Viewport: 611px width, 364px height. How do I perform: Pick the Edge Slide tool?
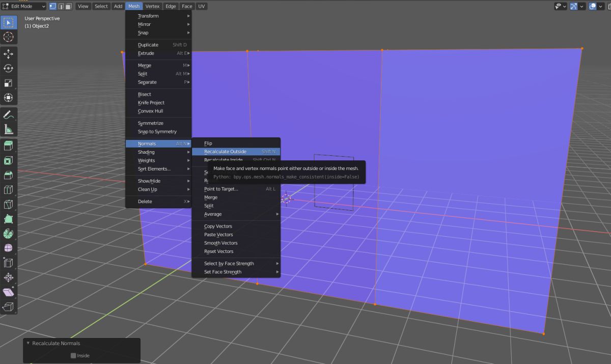click(9, 263)
